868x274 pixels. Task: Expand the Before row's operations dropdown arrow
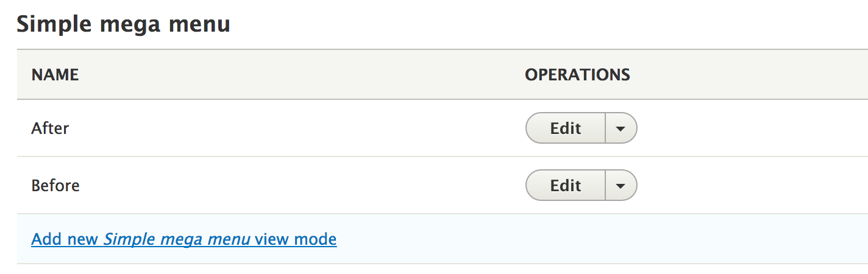tap(621, 185)
